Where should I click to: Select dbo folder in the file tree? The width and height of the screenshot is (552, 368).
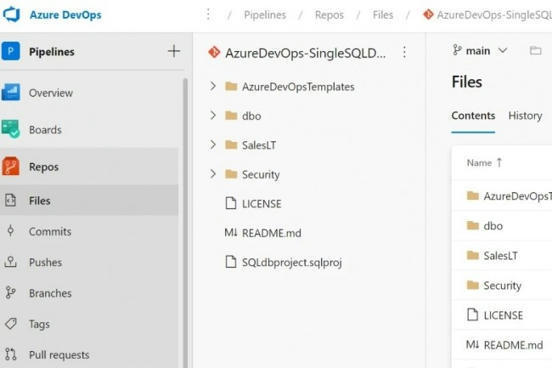[x=251, y=116]
